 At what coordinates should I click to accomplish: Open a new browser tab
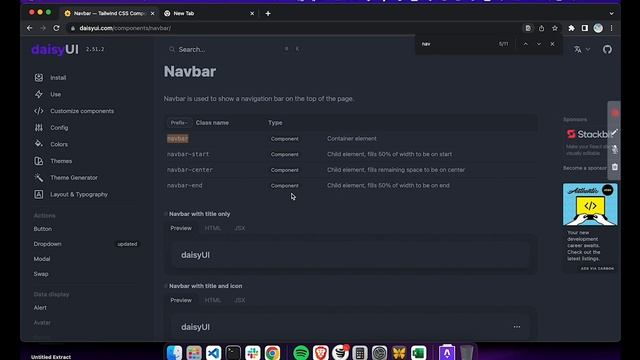pyautogui.click(x=268, y=13)
